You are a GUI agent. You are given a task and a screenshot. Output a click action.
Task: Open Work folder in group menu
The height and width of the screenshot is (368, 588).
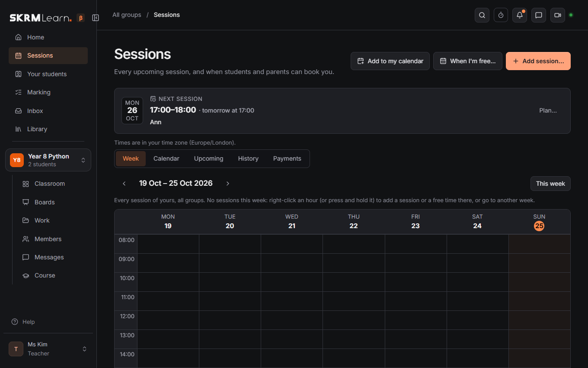click(x=54, y=220)
